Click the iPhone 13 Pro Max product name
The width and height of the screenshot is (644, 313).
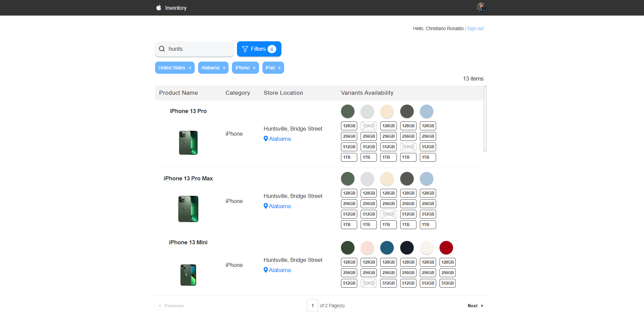coord(188,178)
